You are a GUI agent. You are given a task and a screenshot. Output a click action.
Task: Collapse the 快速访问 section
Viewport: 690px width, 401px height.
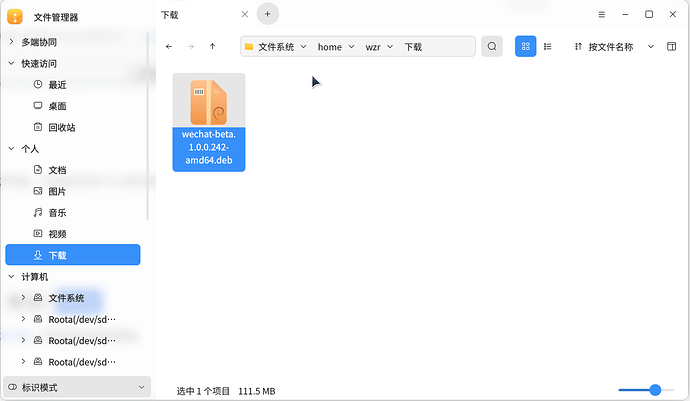tap(11, 63)
